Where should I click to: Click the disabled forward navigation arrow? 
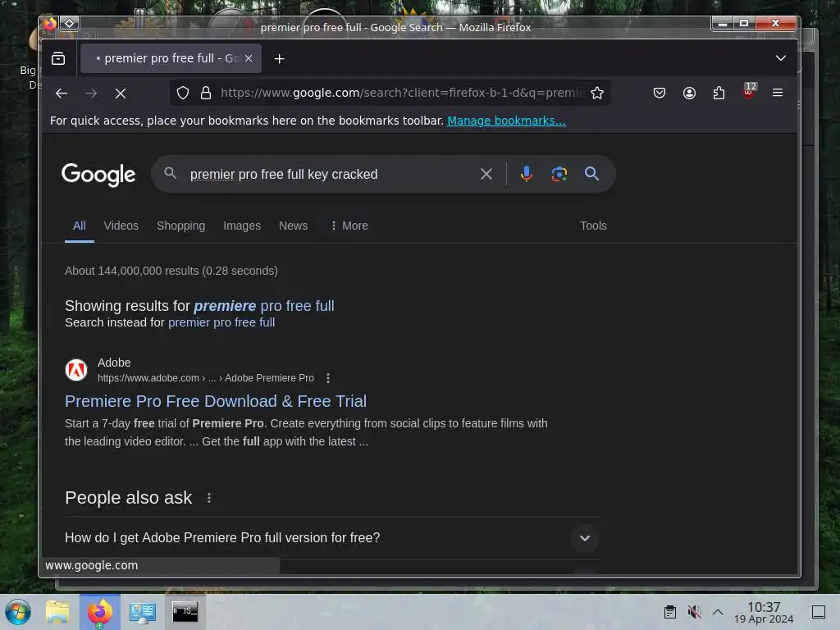pyautogui.click(x=91, y=94)
